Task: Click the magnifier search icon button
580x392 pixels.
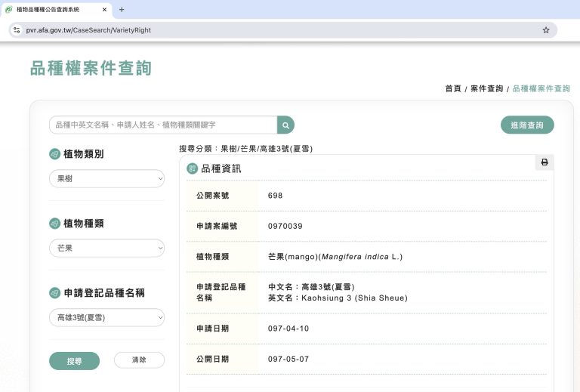Action: 285,125
